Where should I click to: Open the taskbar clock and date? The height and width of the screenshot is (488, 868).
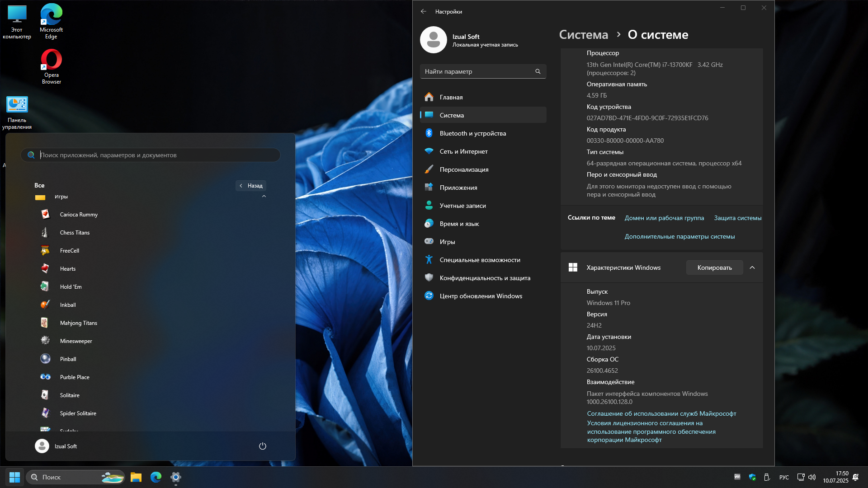(835, 477)
